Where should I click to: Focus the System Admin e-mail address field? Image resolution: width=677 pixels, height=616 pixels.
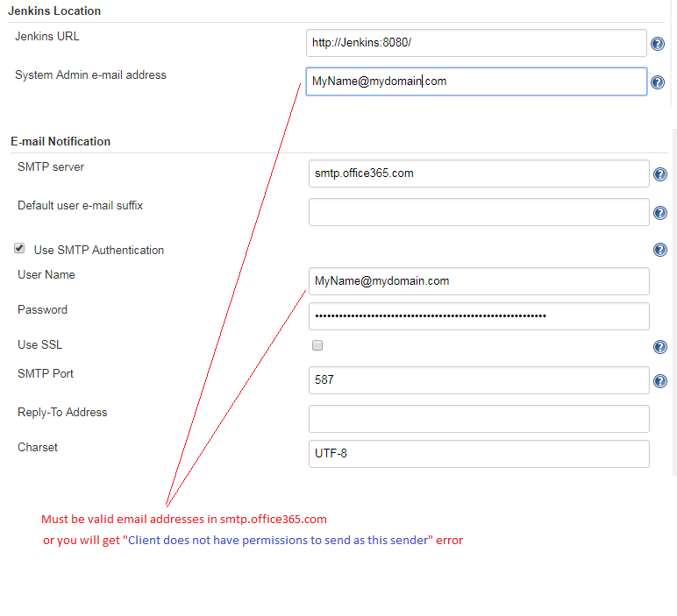[x=476, y=81]
